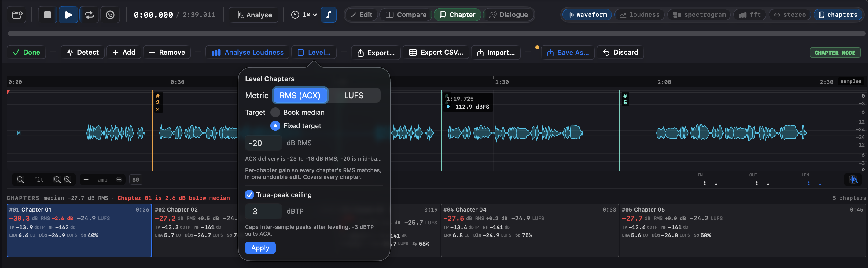Toggle the music note pitch button
The image size is (868, 268).
coord(329,15)
